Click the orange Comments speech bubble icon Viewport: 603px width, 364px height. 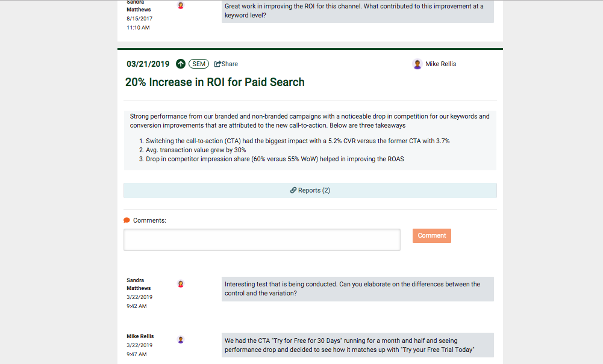click(x=127, y=220)
